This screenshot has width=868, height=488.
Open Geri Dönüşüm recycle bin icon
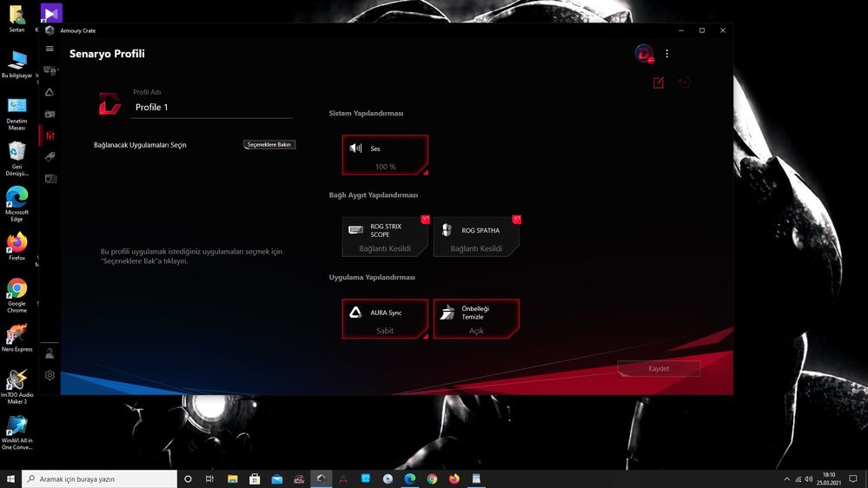pyautogui.click(x=17, y=158)
